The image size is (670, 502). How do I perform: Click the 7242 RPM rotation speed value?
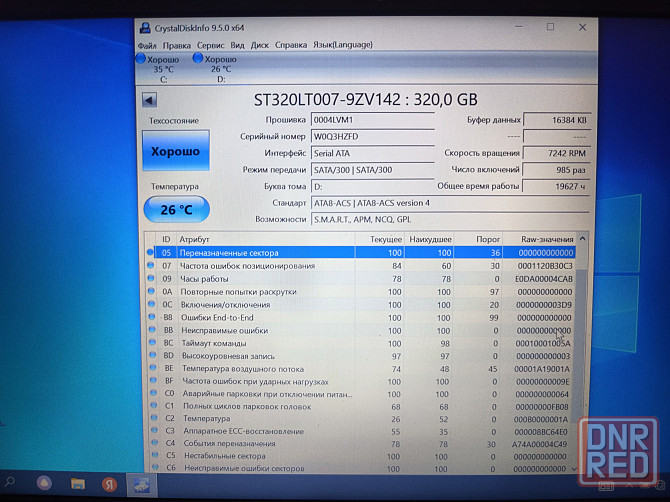click(557, 153)
